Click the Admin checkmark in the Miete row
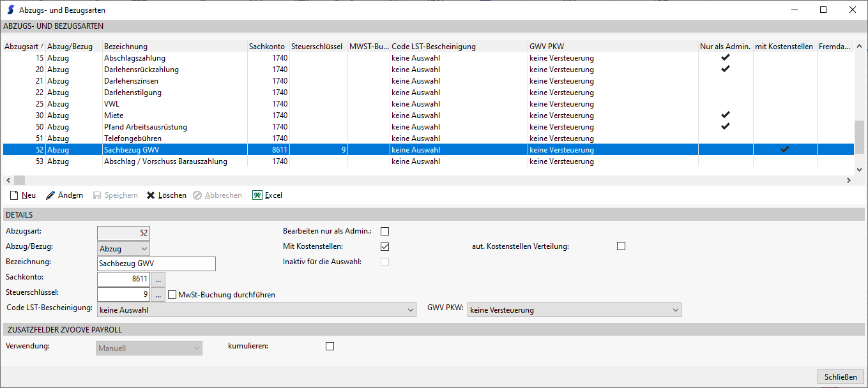 tap(725, 115)
